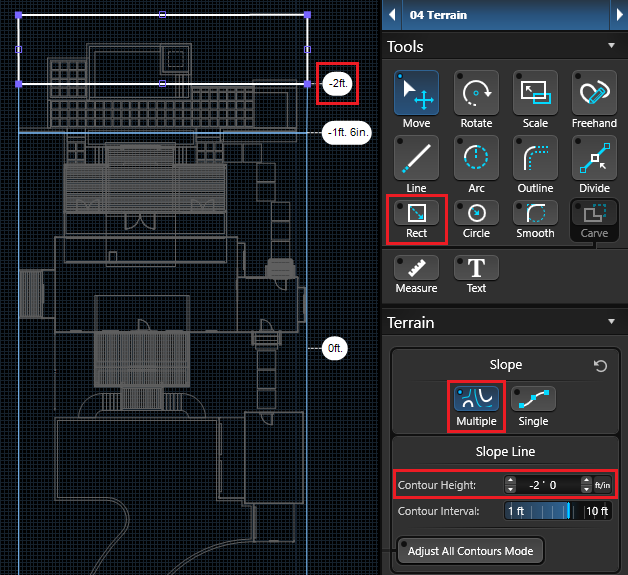Toggle the ft/in unit button

coord(602,485)
